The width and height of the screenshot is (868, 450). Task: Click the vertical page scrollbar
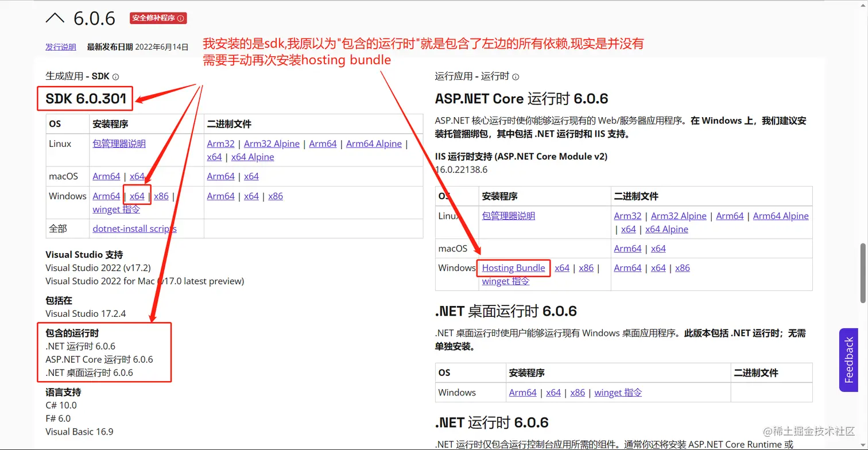tap(863, 270)
